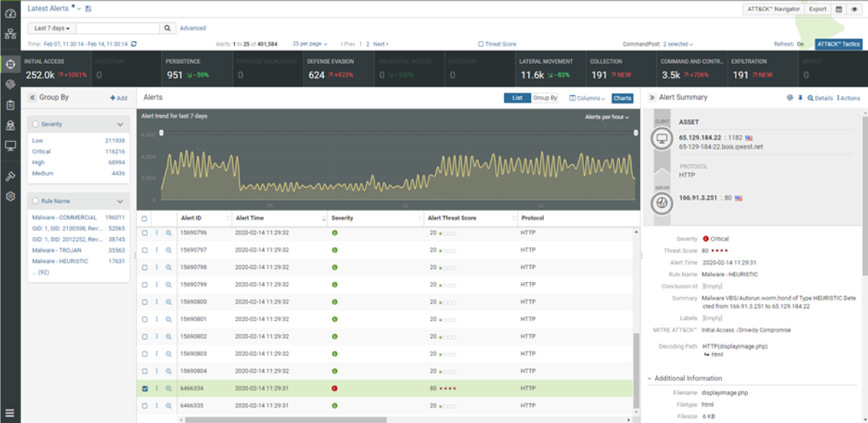Switch to Group By view tab
This screenshot has height=423, width=868.
point(545,98)
